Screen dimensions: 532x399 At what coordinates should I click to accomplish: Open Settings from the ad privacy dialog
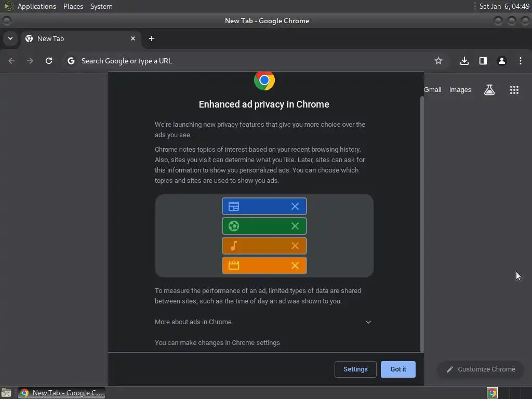tap(355, 369)
